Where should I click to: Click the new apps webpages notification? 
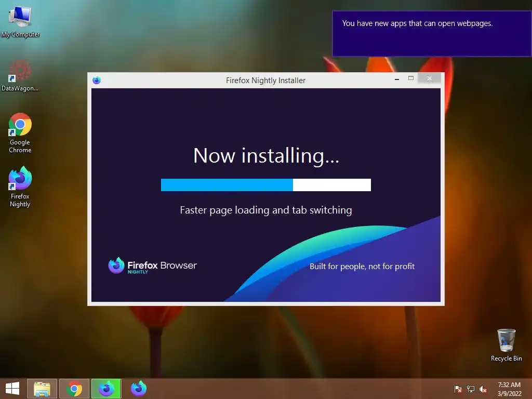(x=432, y=34)
